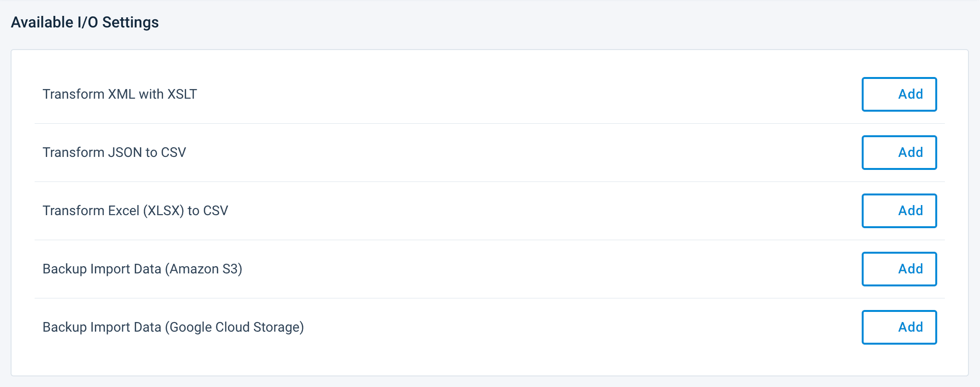Click the Google Cloud Storage backup label
Image resolution: width=980 pixels, height=387 pixels.
click(x=173, y=327)
